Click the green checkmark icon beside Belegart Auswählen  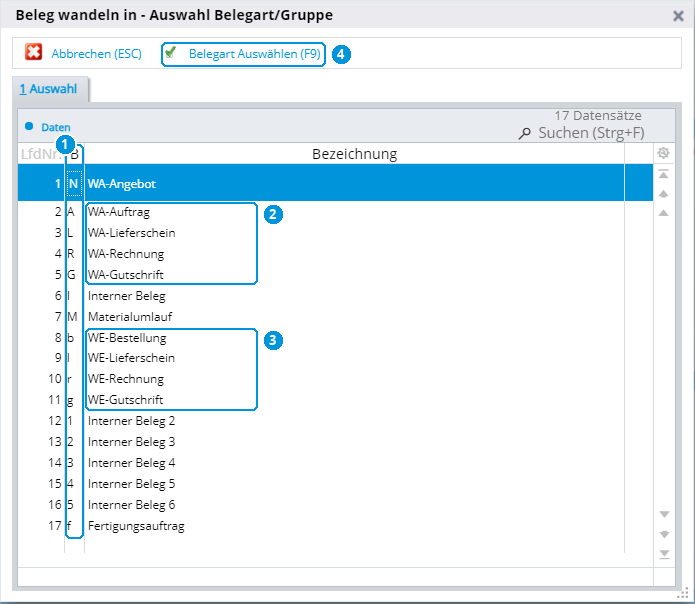coord(170,52)
